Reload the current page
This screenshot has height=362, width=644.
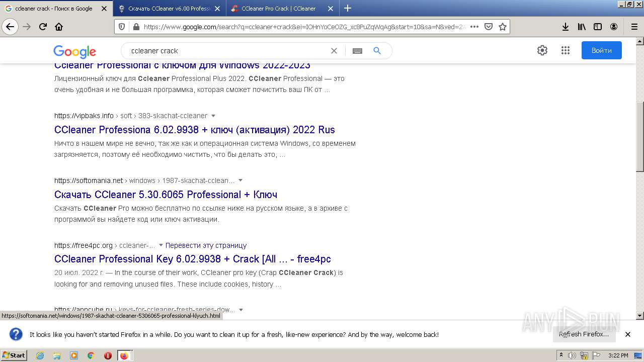point(43,27)
